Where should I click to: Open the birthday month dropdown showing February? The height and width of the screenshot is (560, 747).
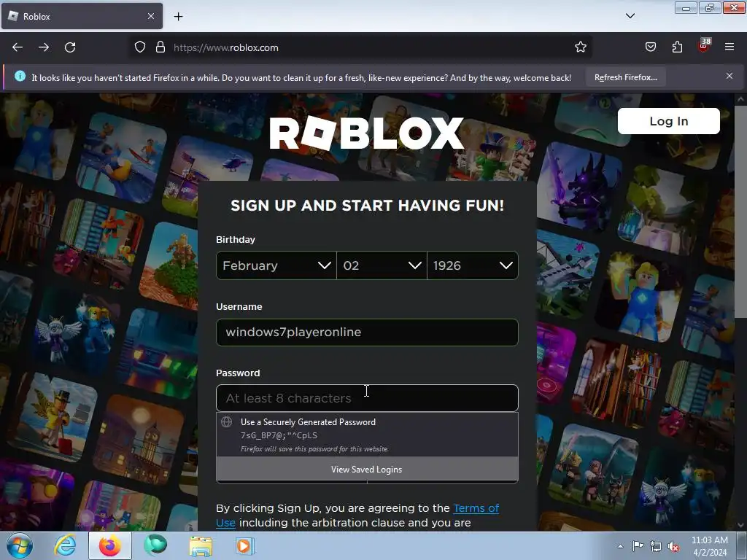276,265
